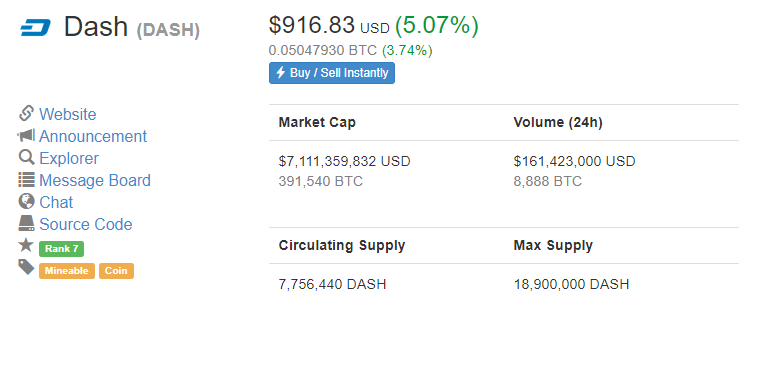Screen dimensions: 781x368
Task: Click the Dash logo icon
Action: tap(35, 28)
